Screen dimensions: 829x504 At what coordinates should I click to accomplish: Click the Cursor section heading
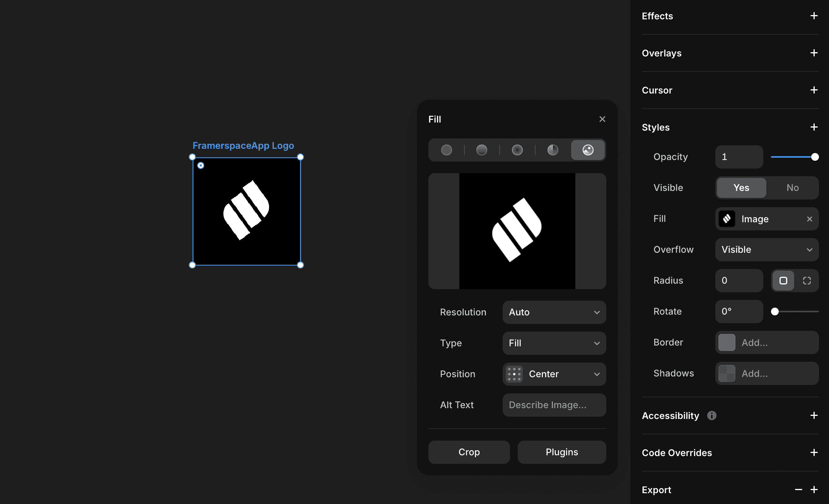click(657, 90)
